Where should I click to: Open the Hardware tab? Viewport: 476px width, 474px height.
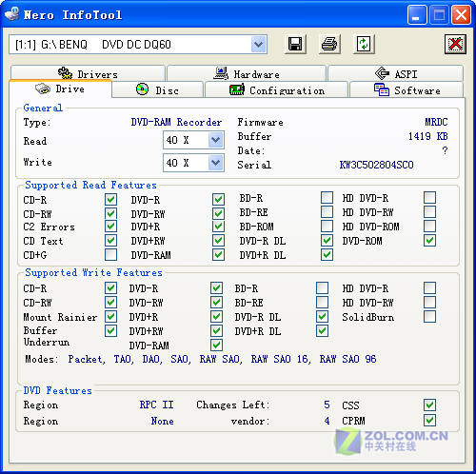click(247, 73)
